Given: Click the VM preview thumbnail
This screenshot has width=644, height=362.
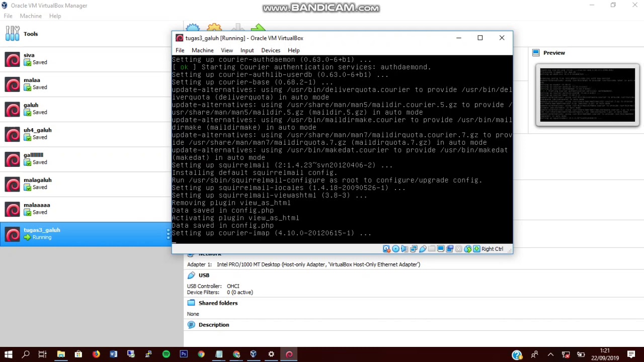Looking at the screenshot, I should click(x=588, y=95).
